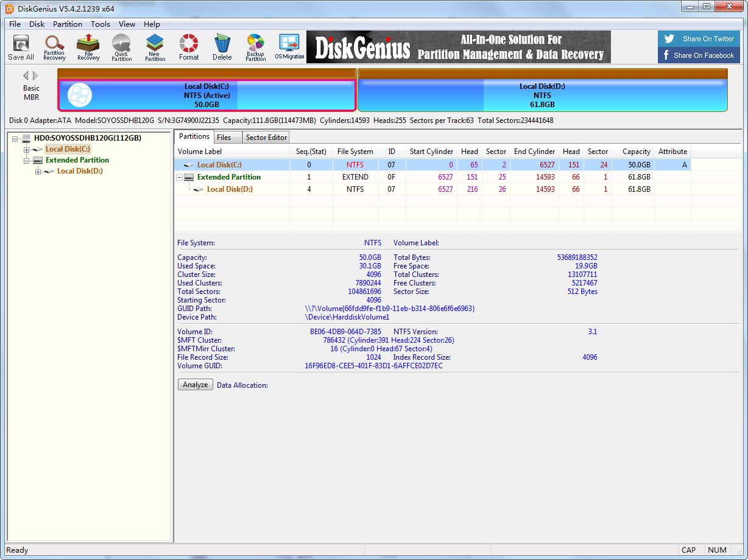
Task: Switch to the Files tab
Action: point(224,138)
